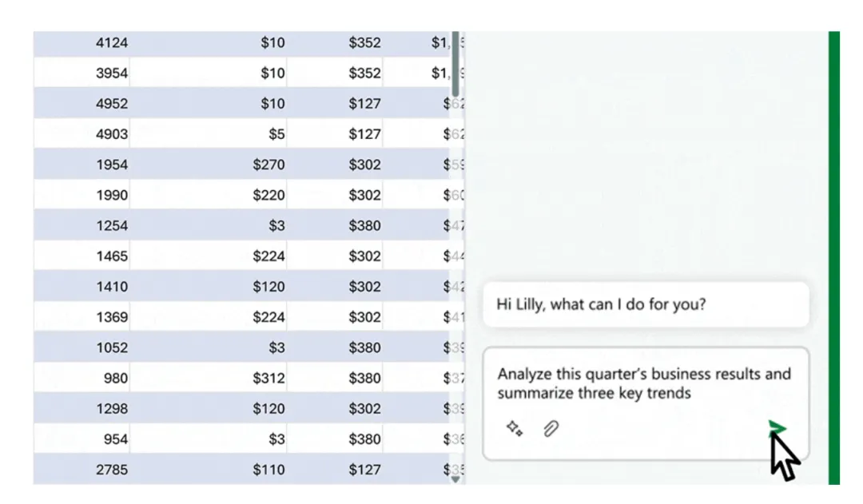Select the cell with value 2785
The width and height of the screenshot is (863, 504).
click(111, 470)
